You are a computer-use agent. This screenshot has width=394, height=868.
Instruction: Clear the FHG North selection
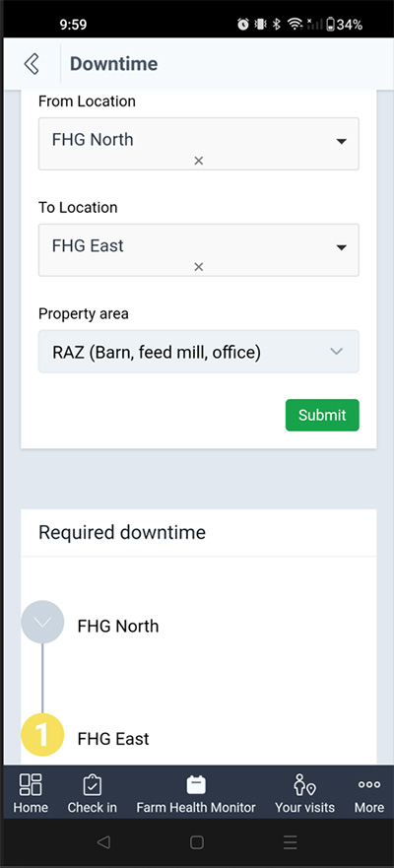pos(199,161)
